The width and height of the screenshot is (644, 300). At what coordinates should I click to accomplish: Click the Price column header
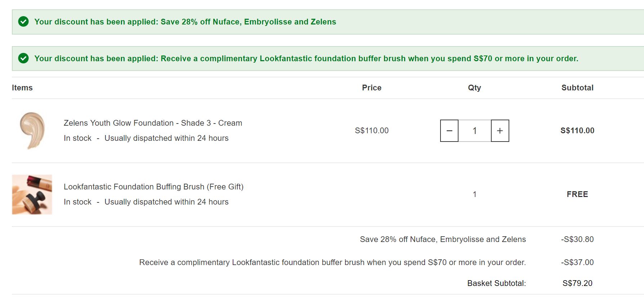click(x=372, y=88)
